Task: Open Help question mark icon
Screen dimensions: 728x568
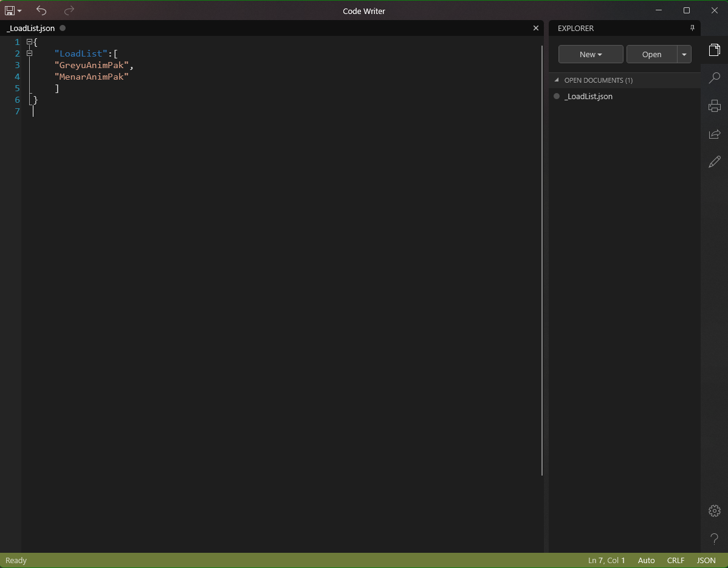Action: [714, 539]
